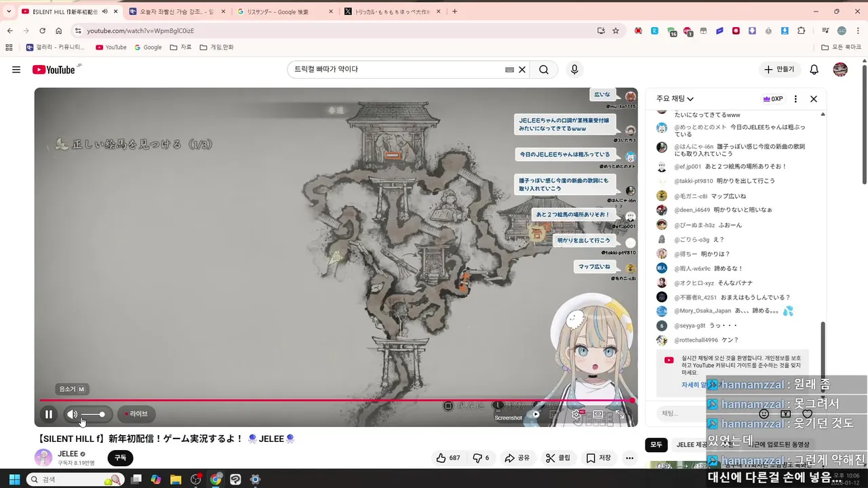Open the YouTube hamburger guide menu
The height and width of the screenshot is (488, 868).
coord(16,70)
